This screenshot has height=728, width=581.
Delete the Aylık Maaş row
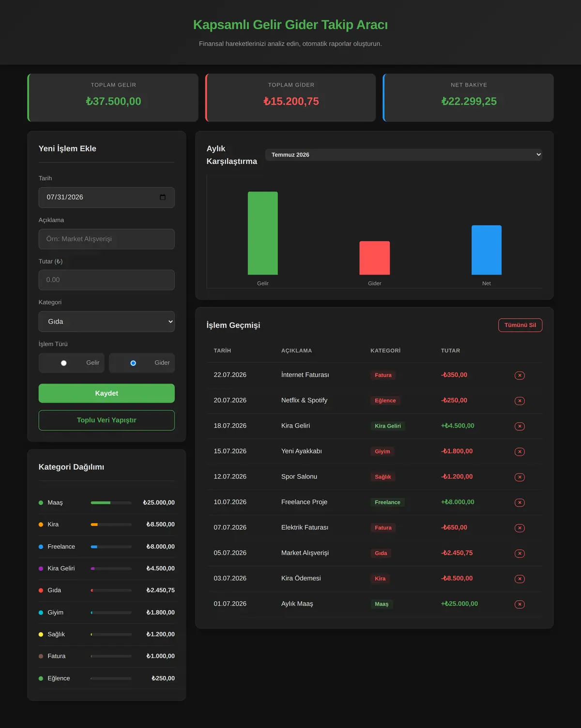coord(520,604)
